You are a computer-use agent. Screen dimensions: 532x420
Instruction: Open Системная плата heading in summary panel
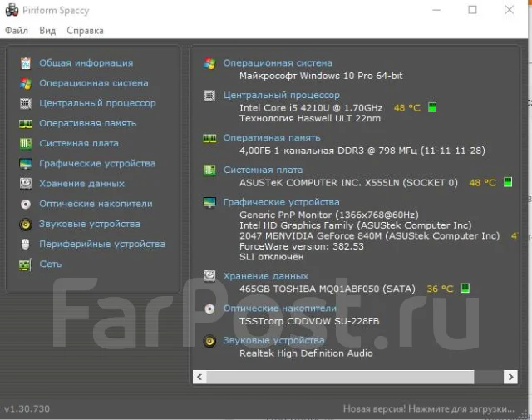click(263, 170)
